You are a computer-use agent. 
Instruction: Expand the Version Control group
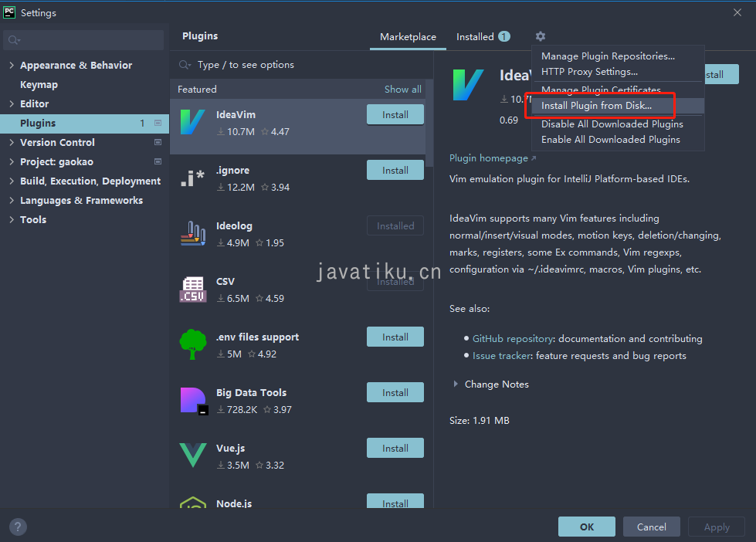[12, 142]
